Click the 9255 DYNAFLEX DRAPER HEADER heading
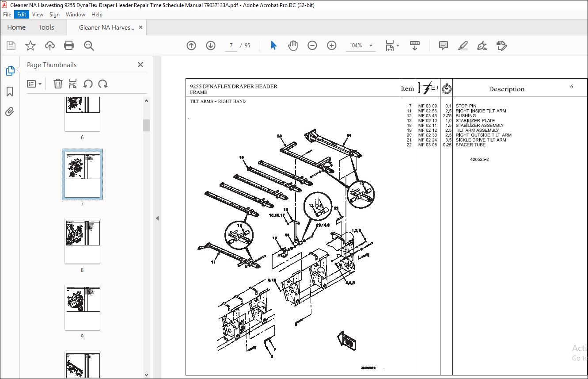This screenshot has width=588, height=379. tap(234, 86)
